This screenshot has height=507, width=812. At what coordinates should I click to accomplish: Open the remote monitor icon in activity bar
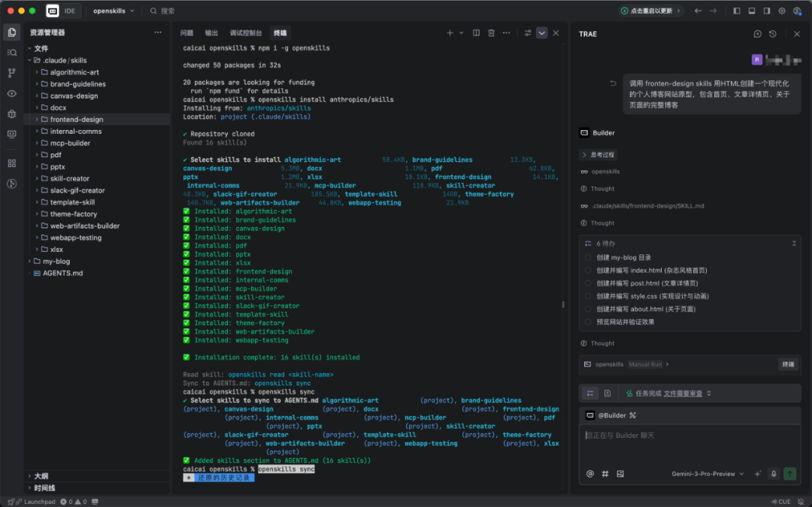[11, 134]
